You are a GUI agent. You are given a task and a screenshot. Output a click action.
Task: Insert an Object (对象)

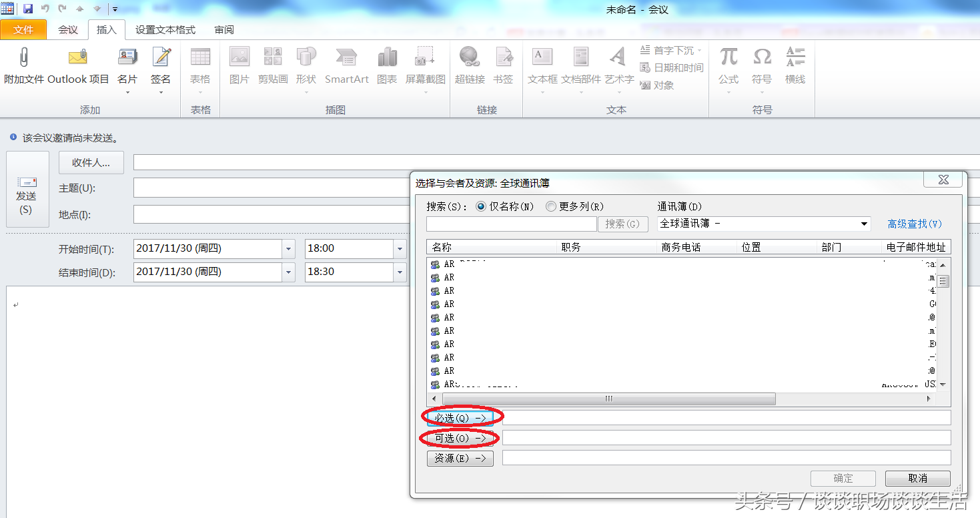[x=656, y=85]
